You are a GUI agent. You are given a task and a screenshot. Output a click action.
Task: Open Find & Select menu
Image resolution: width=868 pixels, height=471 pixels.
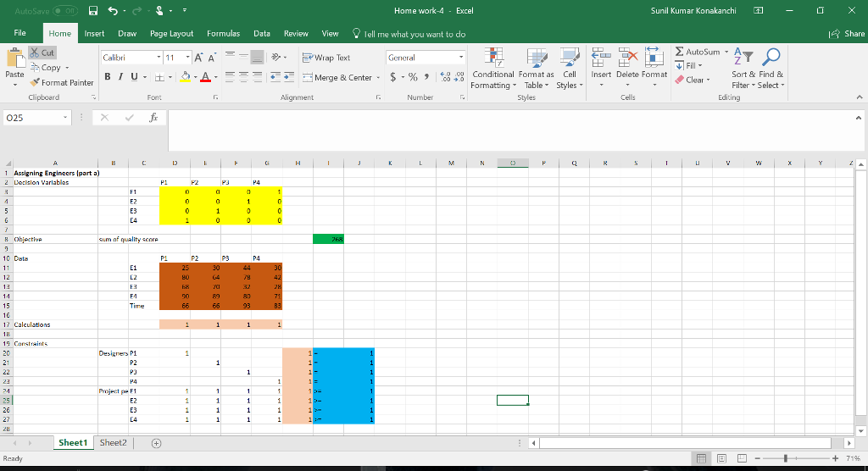coord(771,69)
